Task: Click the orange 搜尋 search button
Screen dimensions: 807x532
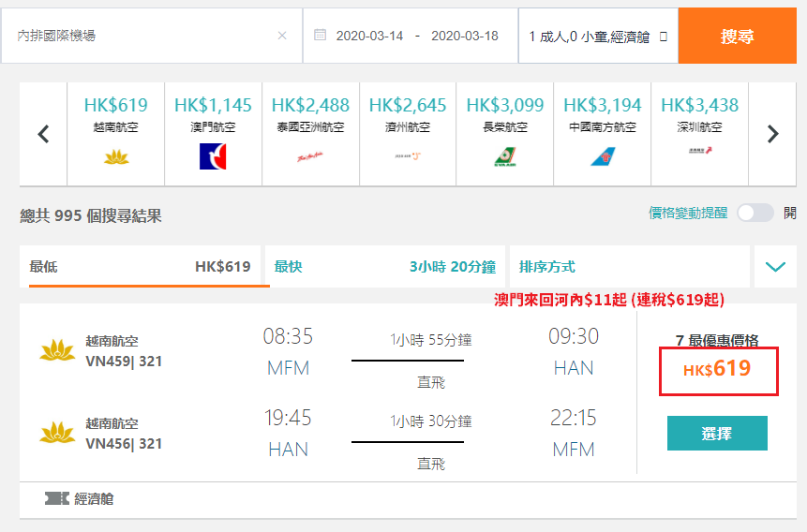Action: pos(737,36)
